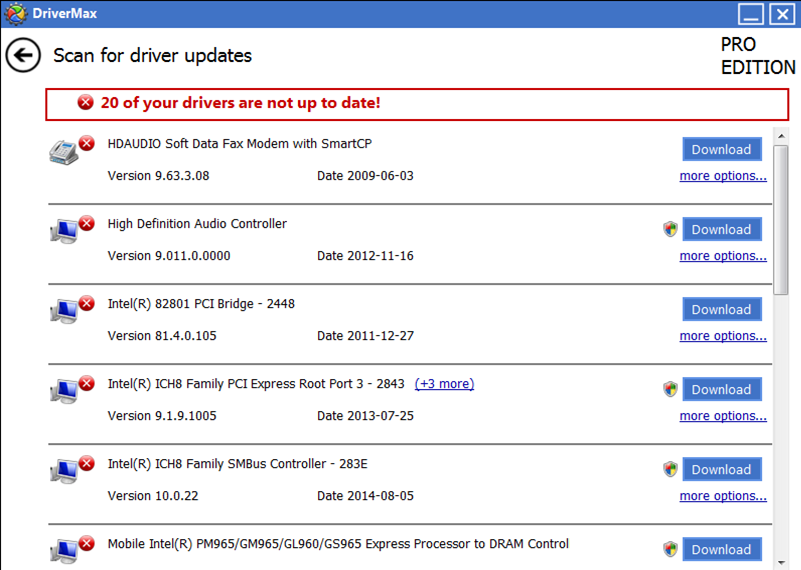The height and width of the screenshot is (570, 801).
Task: Open more options for High Definition Audio Controller
Action: (x=723, y=256)
